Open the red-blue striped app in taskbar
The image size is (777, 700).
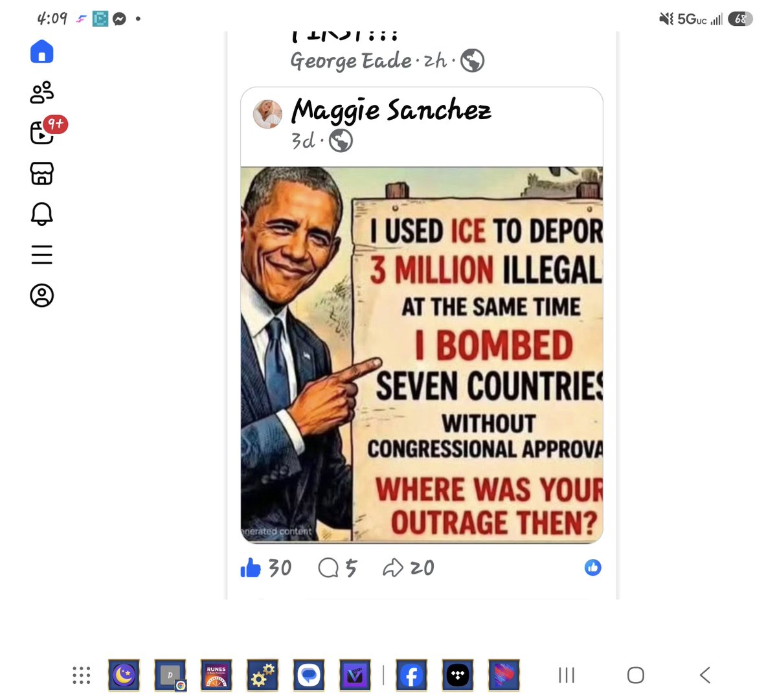tap(504, 675)
